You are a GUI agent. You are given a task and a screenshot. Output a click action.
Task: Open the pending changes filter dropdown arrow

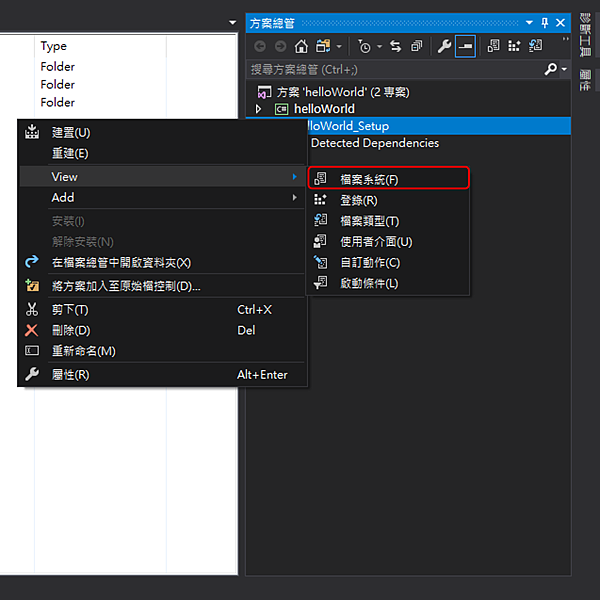coord(380,47)
